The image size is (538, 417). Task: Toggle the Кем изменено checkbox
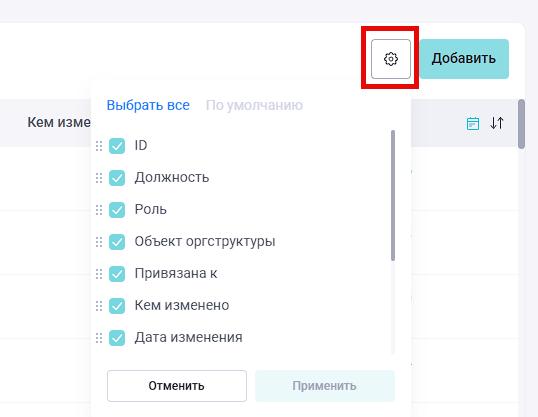click(x=117, y=306)
